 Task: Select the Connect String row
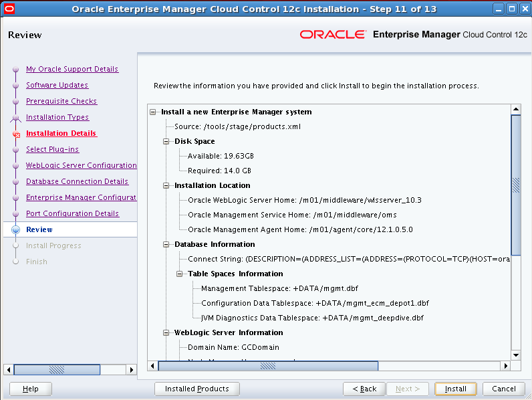[x=349, y=259]
